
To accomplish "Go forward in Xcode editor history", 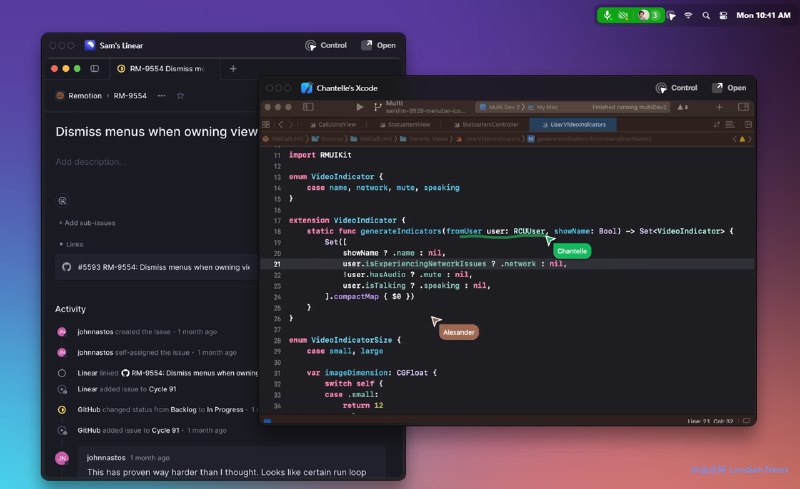I will [x=291, y=125].
